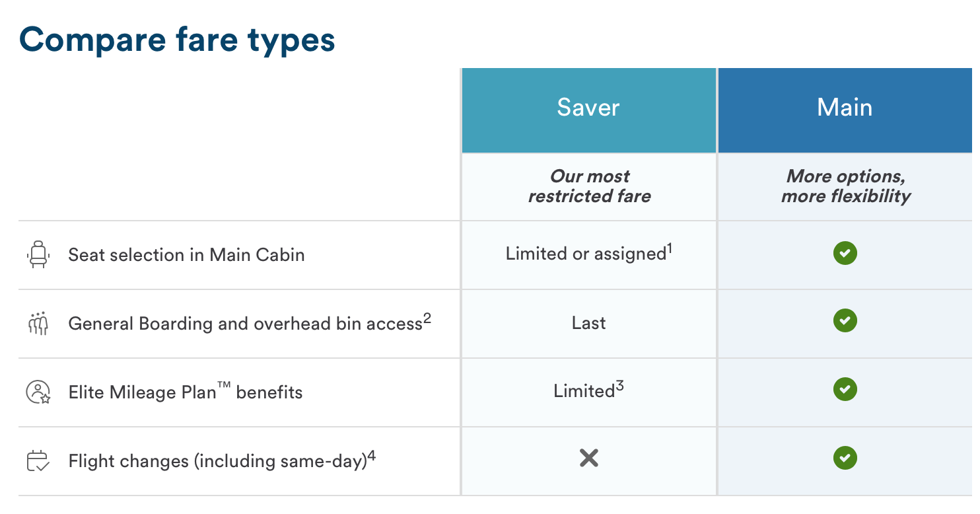Click Our most restricted fare description

click(x=589, y=186)
